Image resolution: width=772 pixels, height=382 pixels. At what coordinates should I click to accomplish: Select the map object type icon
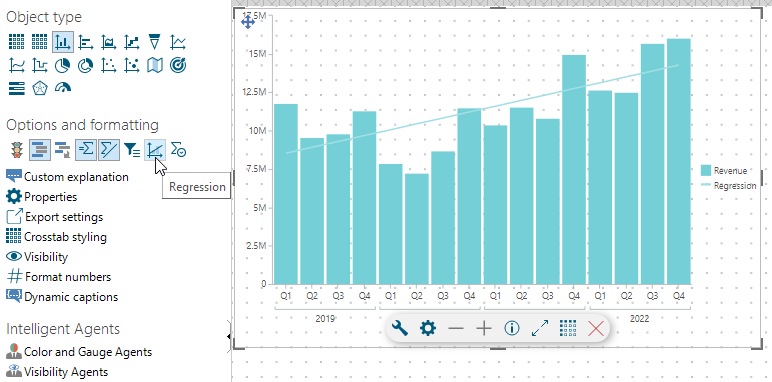click(x=155, y=65)
